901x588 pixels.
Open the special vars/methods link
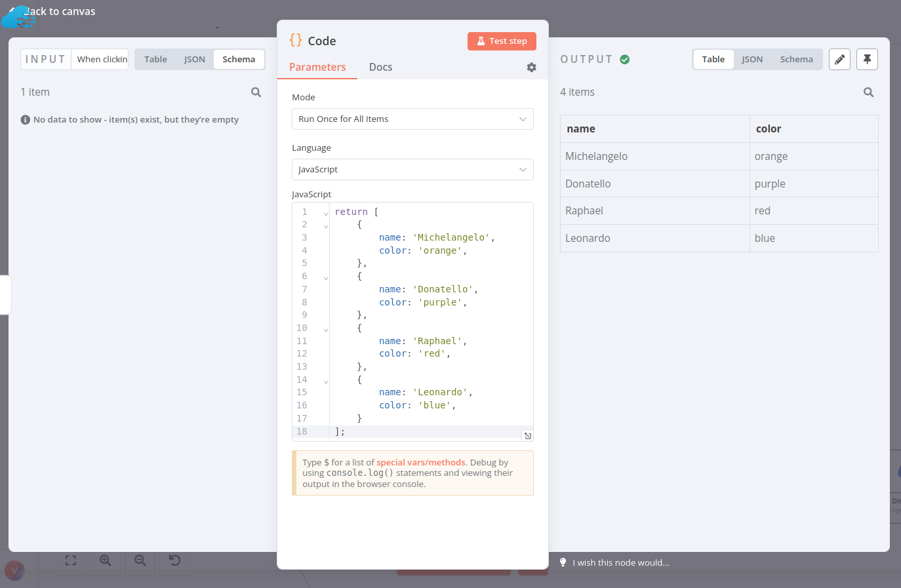[x=420, y=463]
